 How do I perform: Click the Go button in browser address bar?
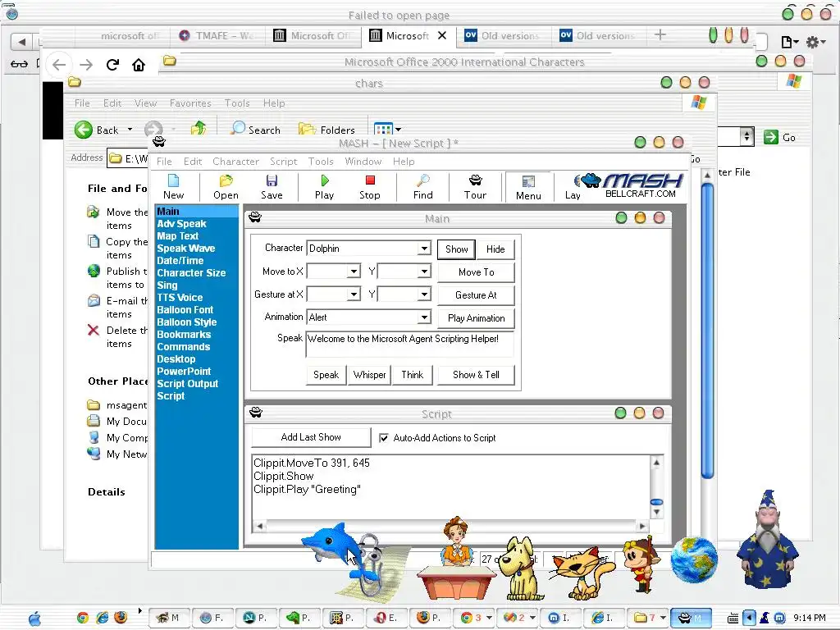[781, 137]
